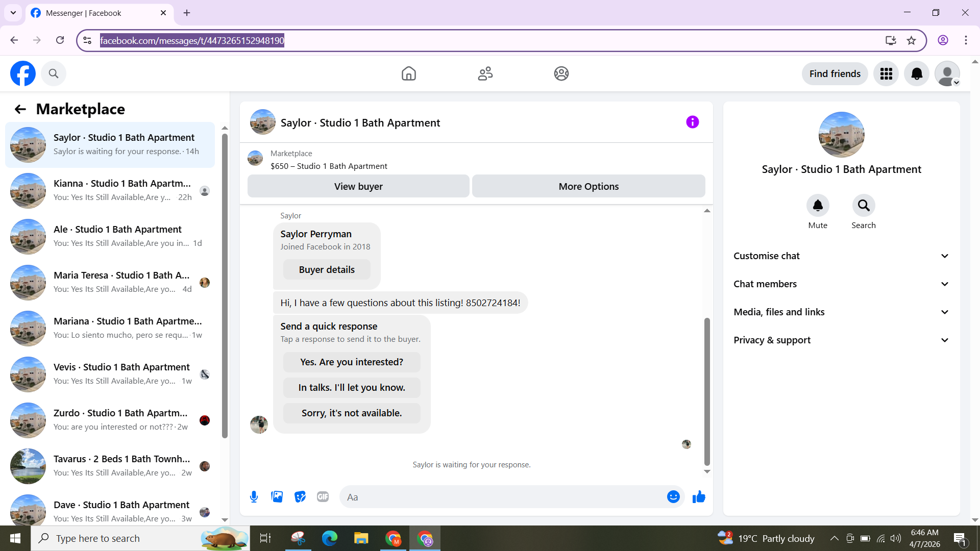Open the notifications bell in header
This screenshot has width=980, height=551.
pyautogui.click(x=917, y=73)
